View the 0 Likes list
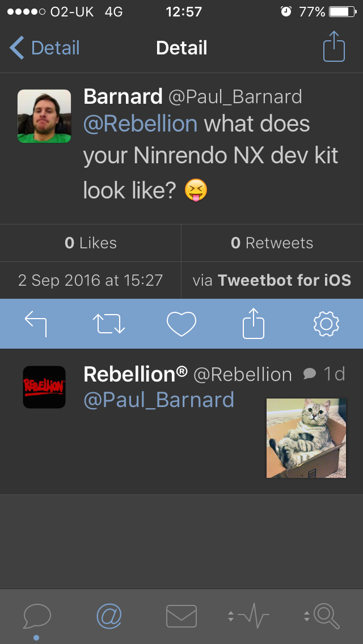This screenshot has height=644, width=363. [91, 243]
